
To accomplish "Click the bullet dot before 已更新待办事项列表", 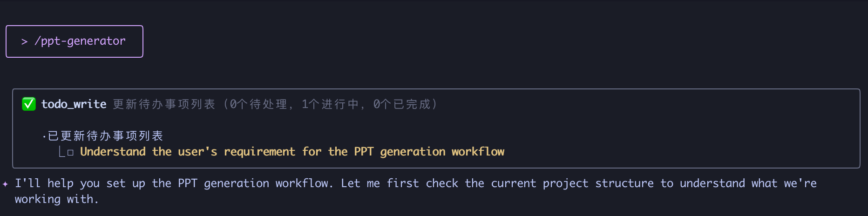I will 44,136.
